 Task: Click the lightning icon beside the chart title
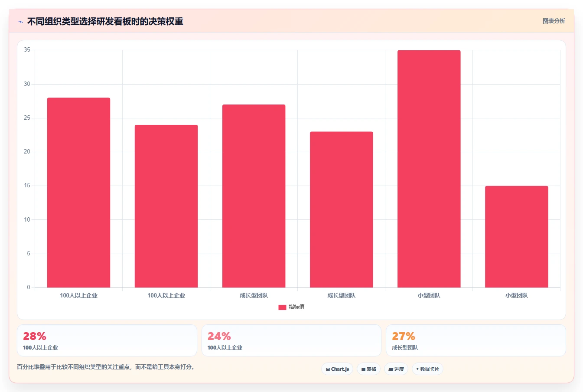[20, 22]
